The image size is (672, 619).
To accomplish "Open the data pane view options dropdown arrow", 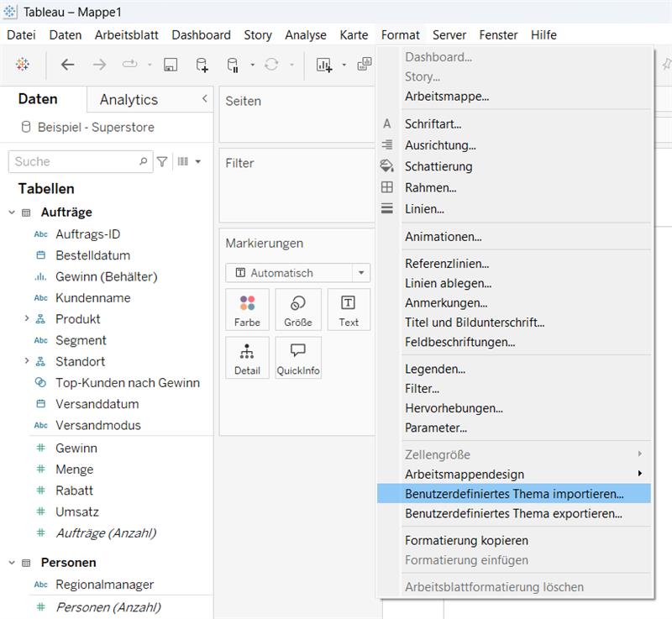I will 198,161.
